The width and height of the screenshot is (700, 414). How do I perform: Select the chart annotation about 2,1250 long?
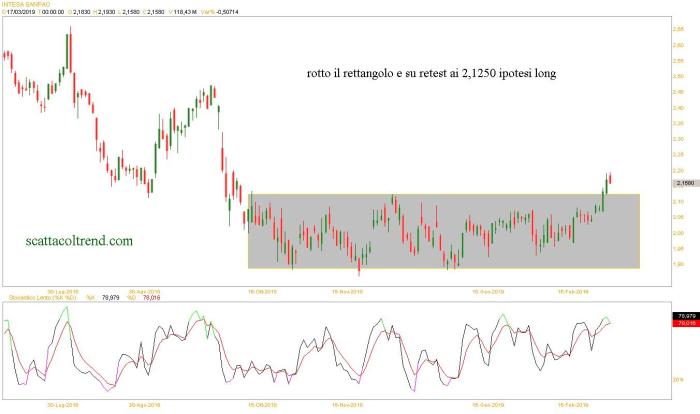(x=429, y=74)
